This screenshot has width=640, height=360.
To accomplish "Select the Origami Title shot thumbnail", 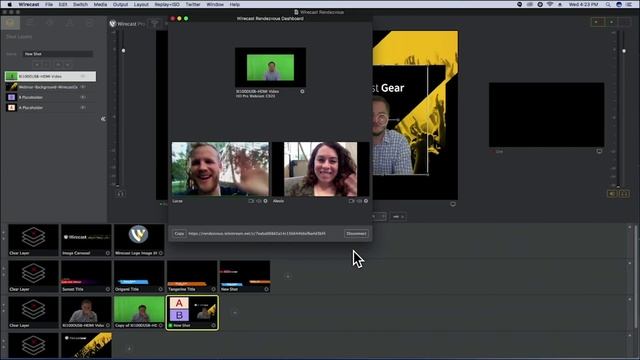I will click(x=139, y=276).
